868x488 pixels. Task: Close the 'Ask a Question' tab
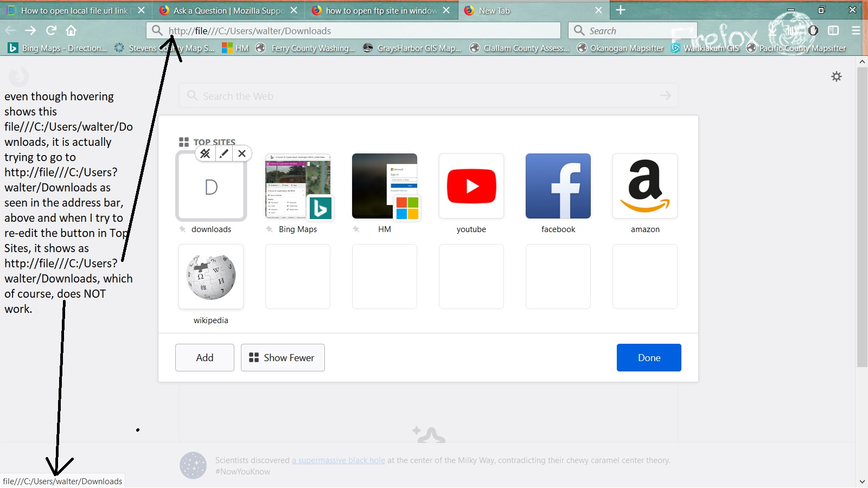(x=293, y=10)
